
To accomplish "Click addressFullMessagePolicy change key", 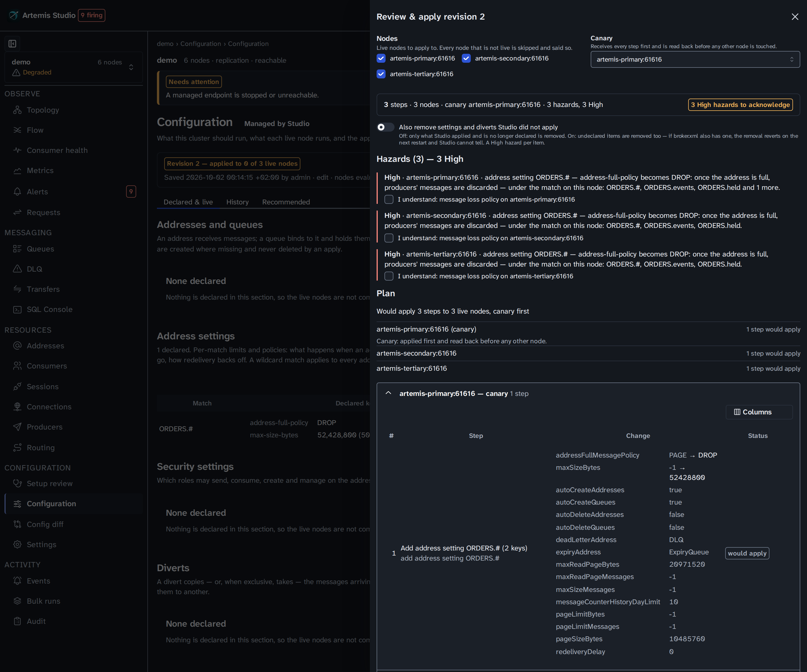I will tap(597, 455).
